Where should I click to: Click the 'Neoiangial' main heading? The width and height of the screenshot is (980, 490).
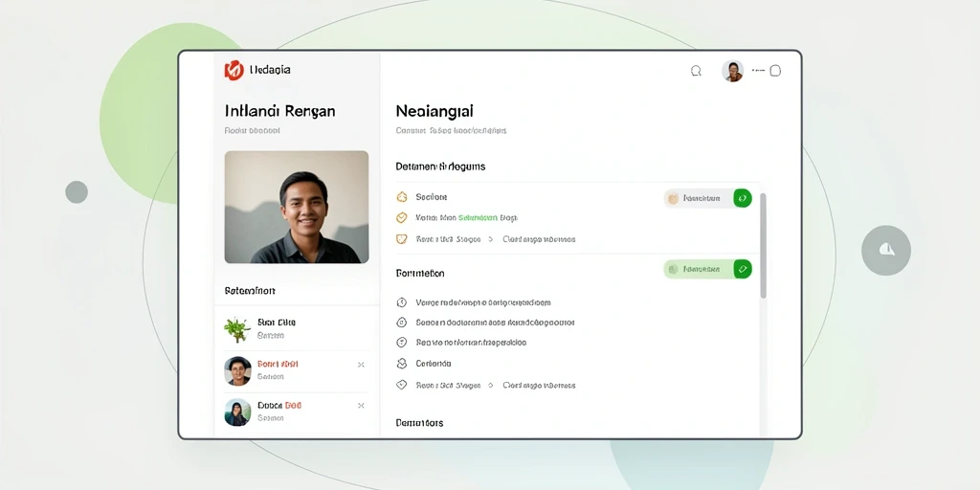pos(434,111)
